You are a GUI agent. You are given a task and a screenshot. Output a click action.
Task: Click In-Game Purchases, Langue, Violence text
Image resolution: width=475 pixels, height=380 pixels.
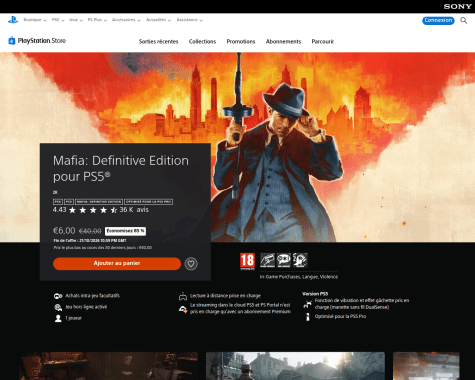(299, 277)
